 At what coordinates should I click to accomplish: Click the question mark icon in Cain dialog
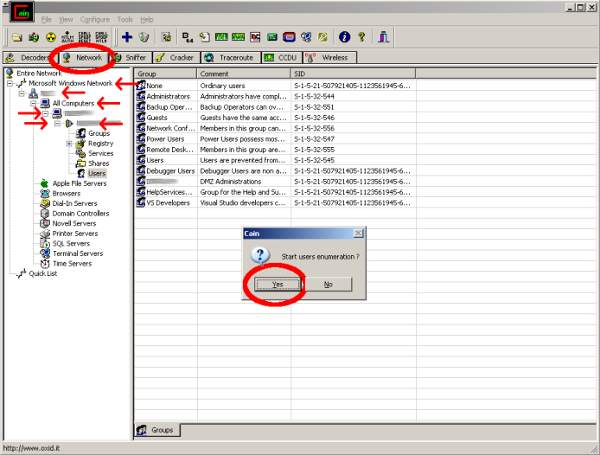[x=260, y=256]
